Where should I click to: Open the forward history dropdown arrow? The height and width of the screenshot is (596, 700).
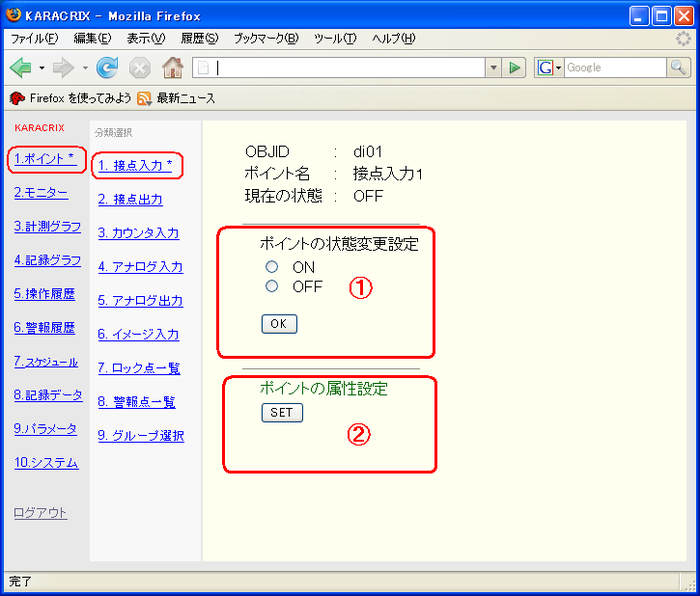[85, 68]
